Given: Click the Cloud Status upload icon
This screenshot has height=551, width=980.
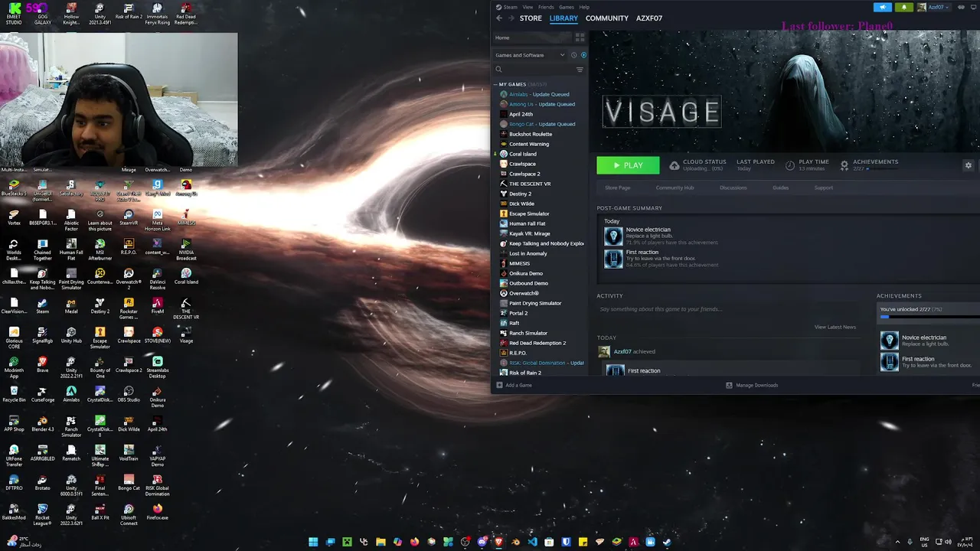Looking at the screenshot, I should click(674, 165).
